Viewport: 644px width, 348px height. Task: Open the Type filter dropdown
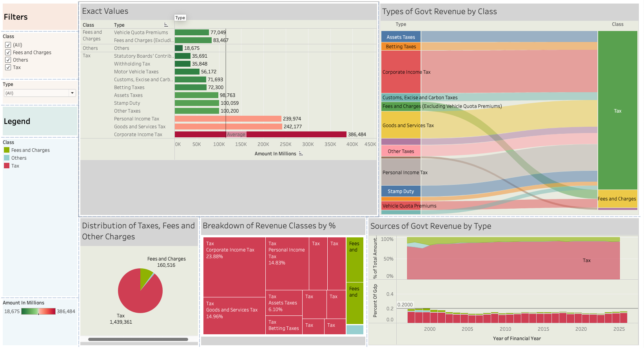click(72, 93)
